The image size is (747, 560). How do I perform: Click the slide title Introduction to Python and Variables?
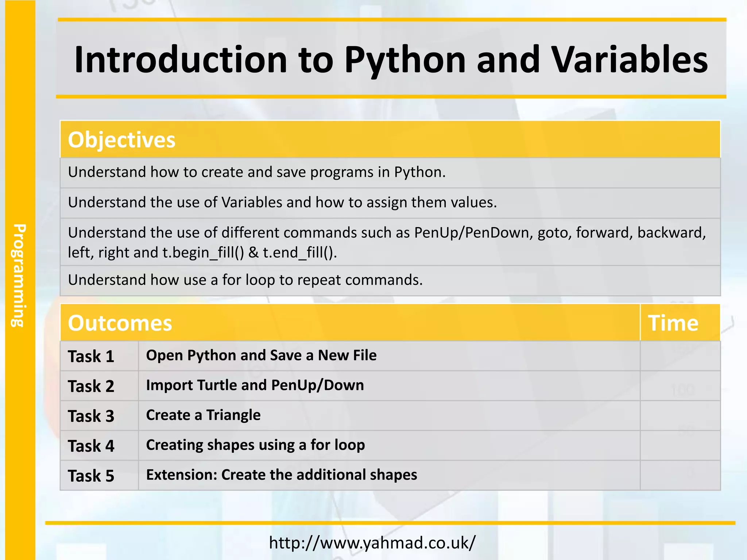(x=391, y=59)
